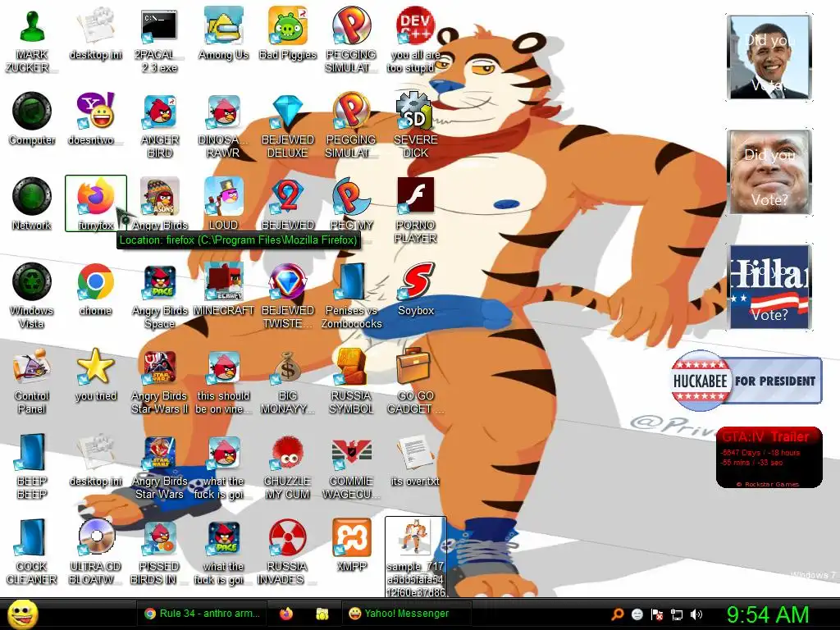Open the network tray icon
Viewport: 840px width, 630px height.
677,614
